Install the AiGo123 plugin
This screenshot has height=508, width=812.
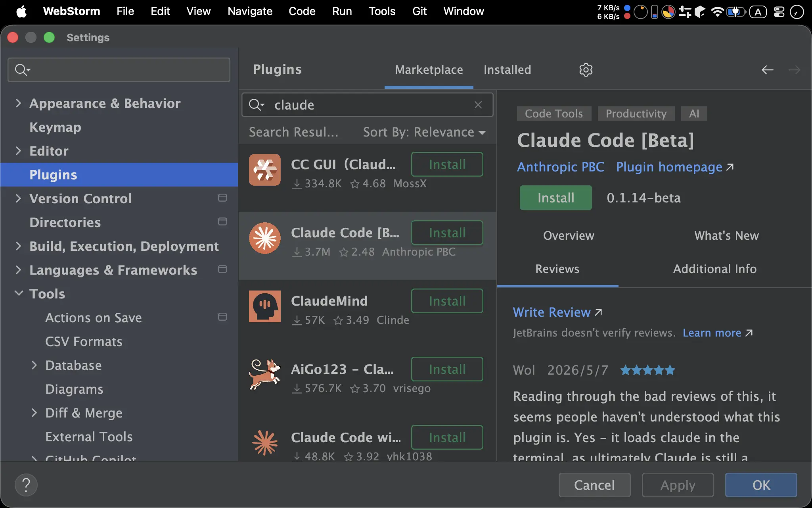point(447,369)
